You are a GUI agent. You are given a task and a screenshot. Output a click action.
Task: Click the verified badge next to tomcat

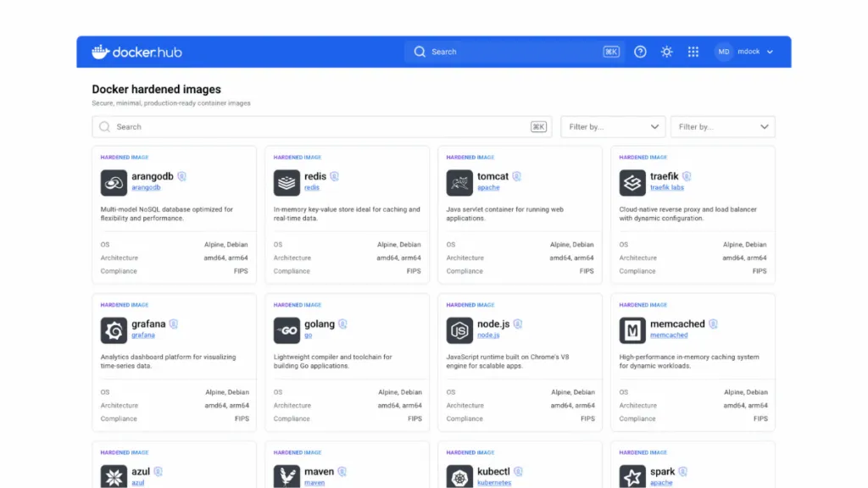tap(517, 177)
